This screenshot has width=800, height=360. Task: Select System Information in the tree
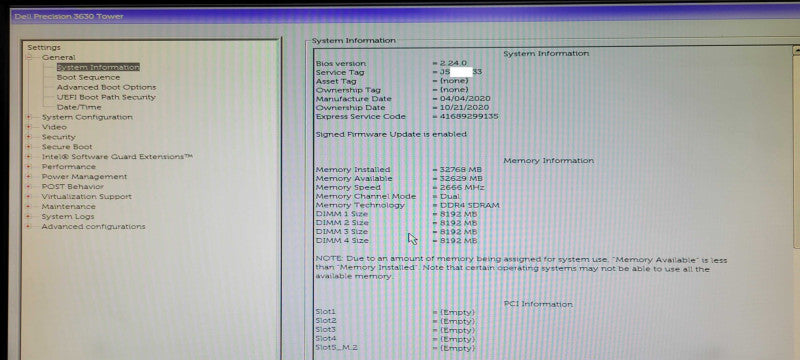[98, 67]
